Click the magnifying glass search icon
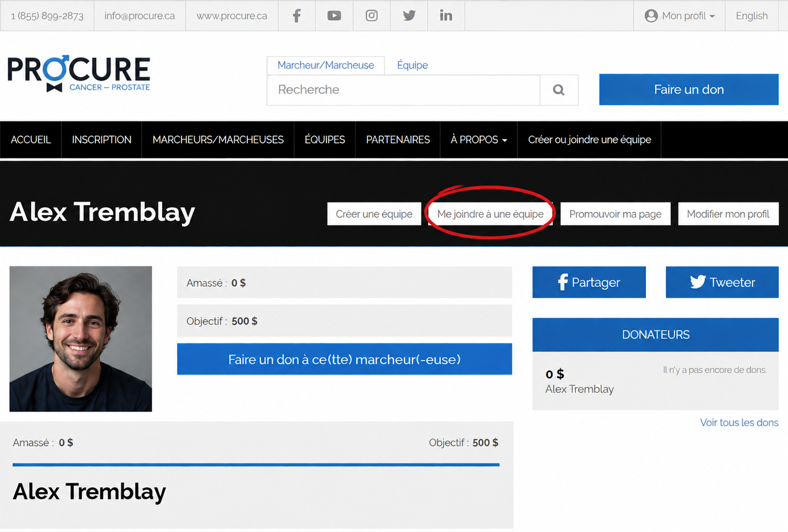This screenshot has width=788, height=532. pos(559,90)
